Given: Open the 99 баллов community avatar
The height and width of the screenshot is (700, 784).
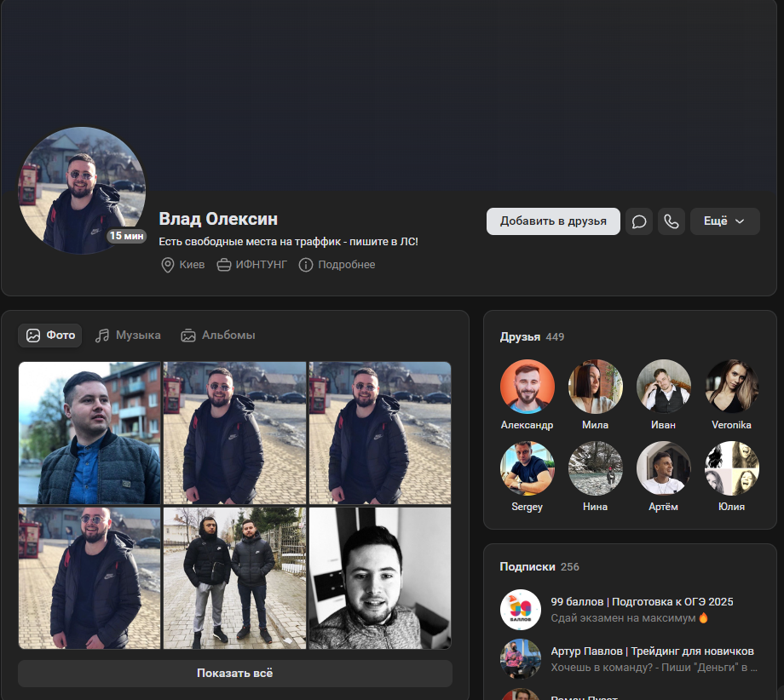Looking at the screenshot, I should click(x=521, y=610).
